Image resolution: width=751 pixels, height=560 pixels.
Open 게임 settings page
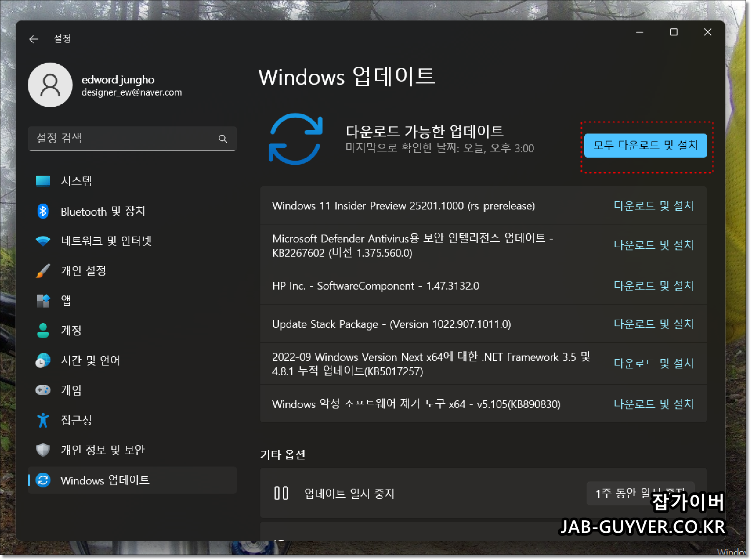pos(132,390)
